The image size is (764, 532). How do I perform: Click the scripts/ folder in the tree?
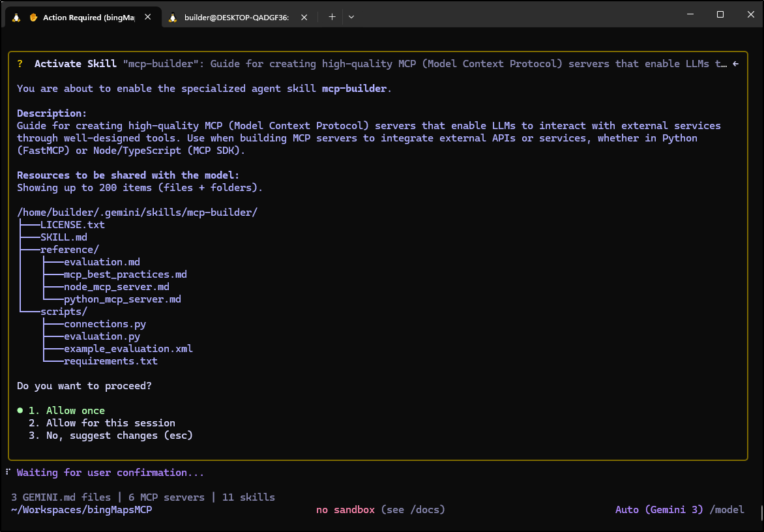pyautogui.click(x=63, y=312)
